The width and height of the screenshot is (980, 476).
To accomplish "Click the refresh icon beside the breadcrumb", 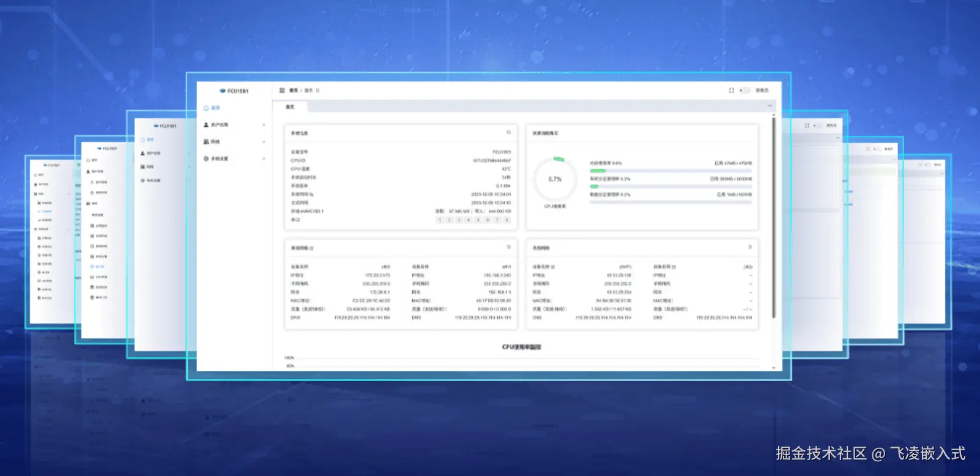I will (317, 90).
